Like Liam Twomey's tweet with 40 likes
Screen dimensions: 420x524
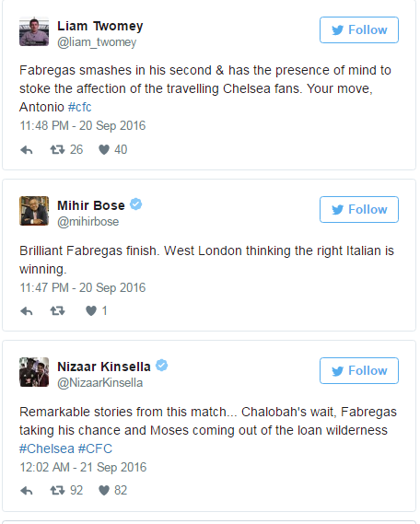tap(104, 150)
